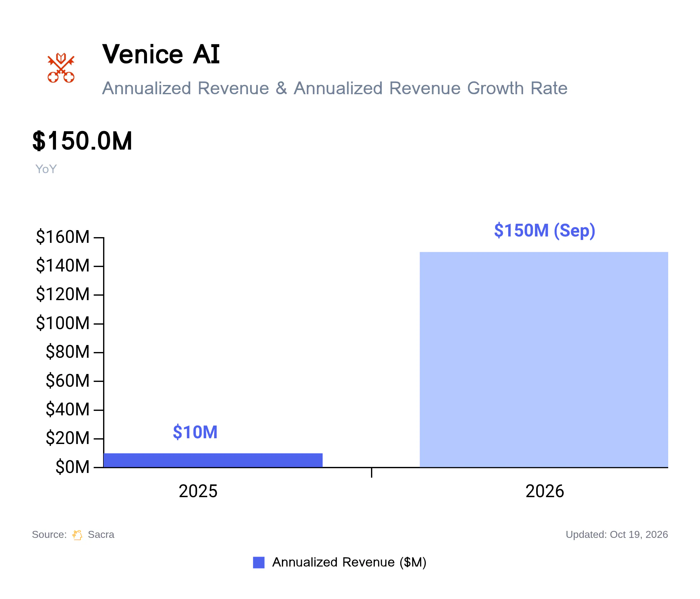Click the $10M bar label

pyautogui.click(x=195, y=432)
